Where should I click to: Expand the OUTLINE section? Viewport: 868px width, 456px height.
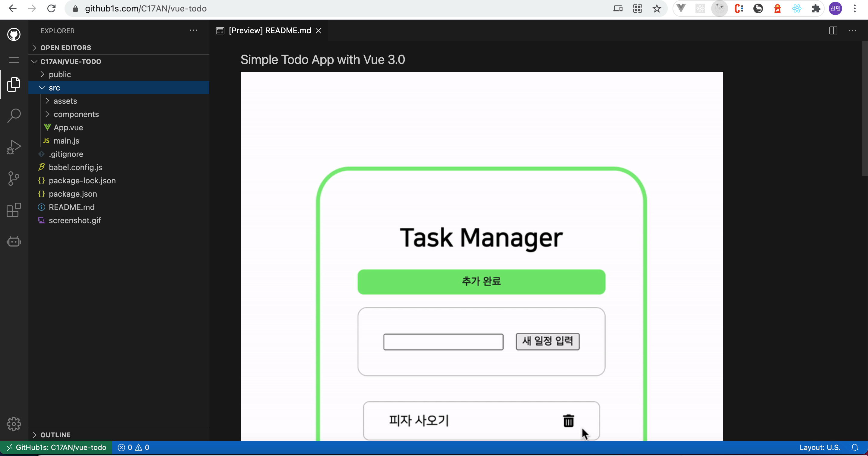click(55, 434)
